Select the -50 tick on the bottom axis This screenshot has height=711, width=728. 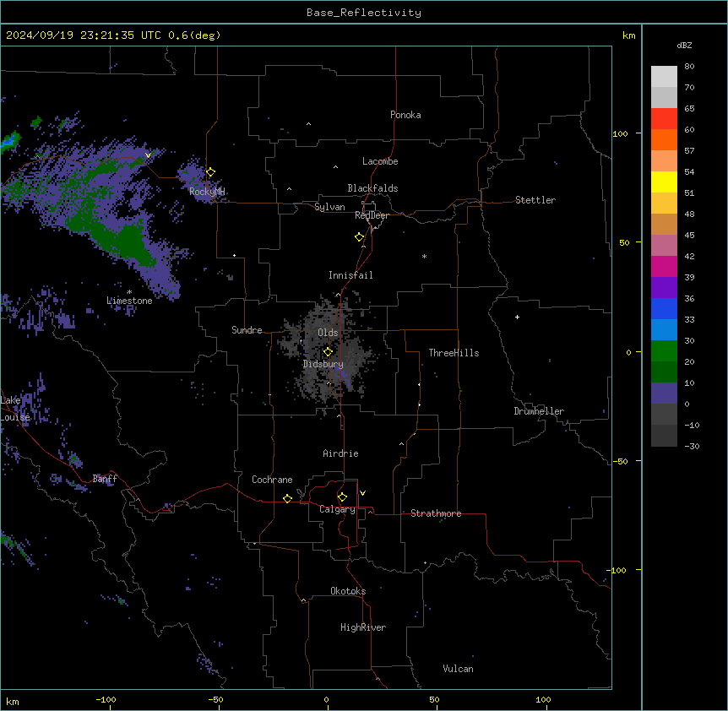tap(215, 699)
